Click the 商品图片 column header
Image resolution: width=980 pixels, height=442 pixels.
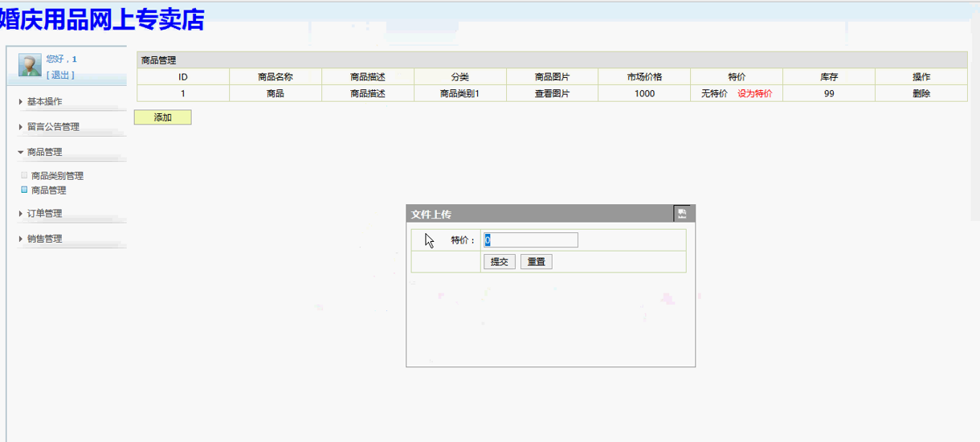coord(552,77)
